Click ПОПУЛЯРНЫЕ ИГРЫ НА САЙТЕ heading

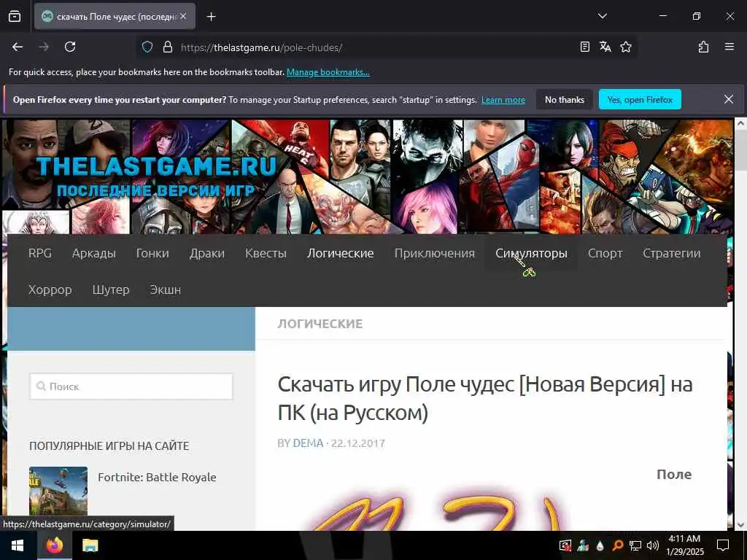[109, 446]
